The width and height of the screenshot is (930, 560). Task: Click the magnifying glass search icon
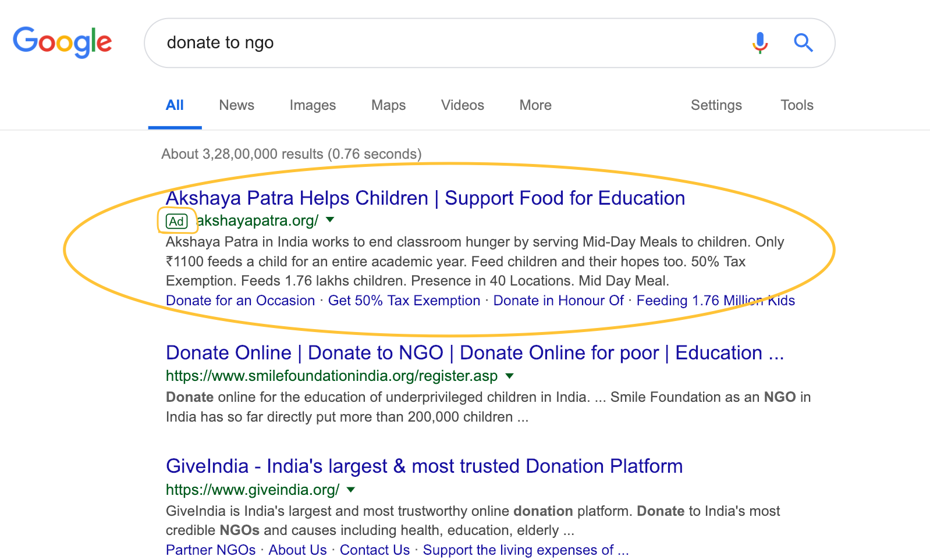pyautogui.click(x=803, y=42)
